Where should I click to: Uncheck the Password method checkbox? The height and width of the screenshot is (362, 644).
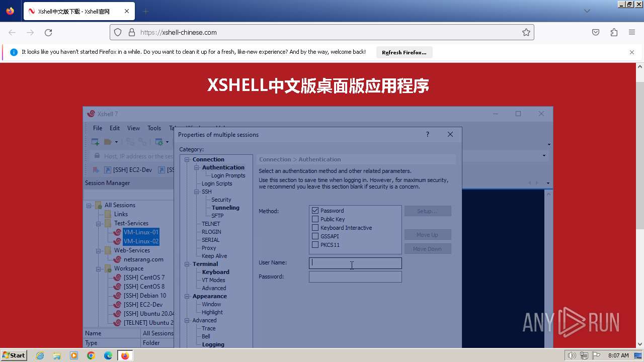tap(315, 211)
